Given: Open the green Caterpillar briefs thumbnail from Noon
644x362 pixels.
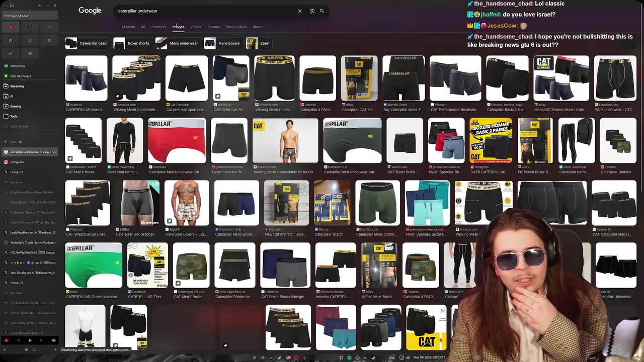Looking at the screenshot, I should [94, 265].
